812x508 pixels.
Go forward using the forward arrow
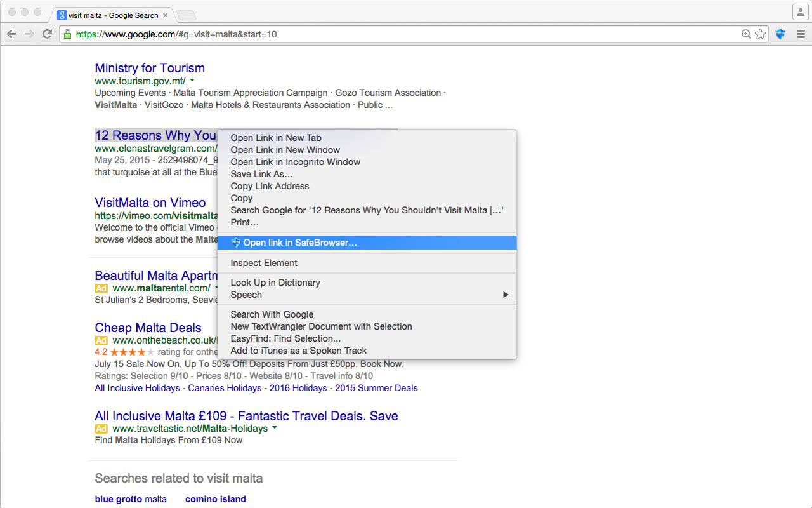point(29,34)
